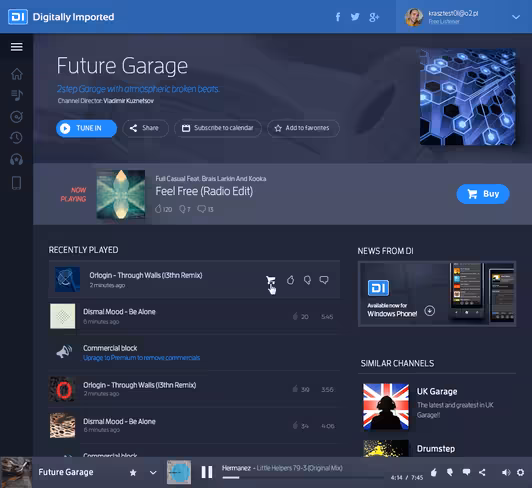This screenshot has height=488, width=532.
Task: Open Twitter page from header icon
Action: 355,17
